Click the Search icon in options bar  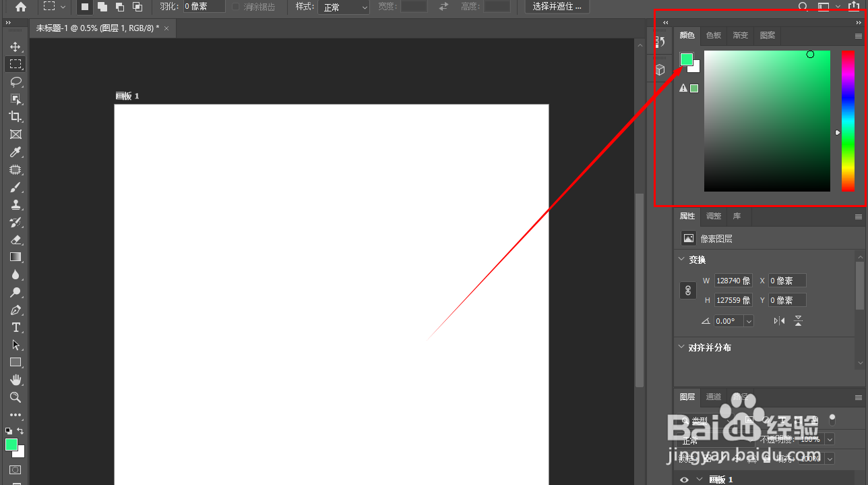coord(803,7)
